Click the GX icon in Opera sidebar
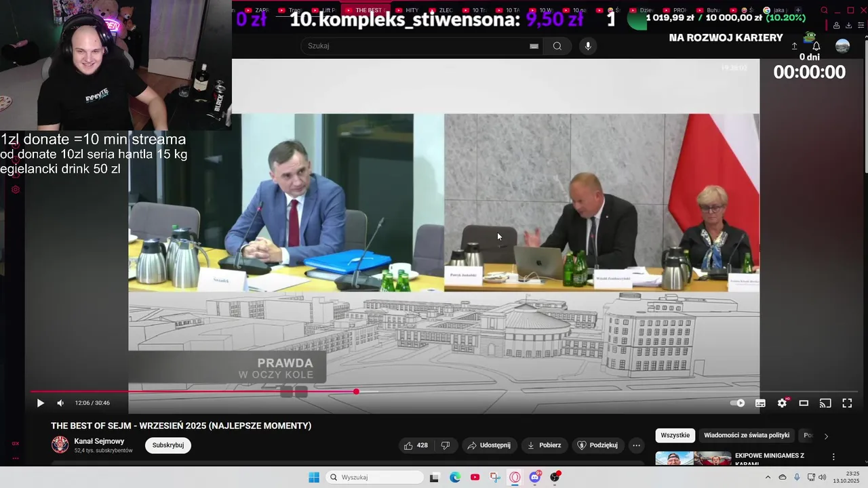Image resolution: width=868 pixels, height=488 pixels. [x=15, y=443]
